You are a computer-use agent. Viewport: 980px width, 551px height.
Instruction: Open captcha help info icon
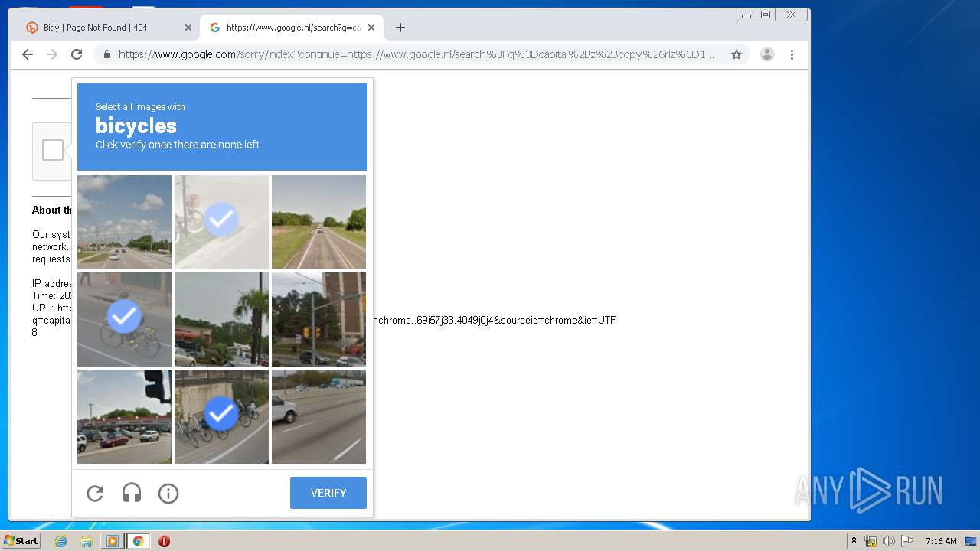[x=168, y=494]
